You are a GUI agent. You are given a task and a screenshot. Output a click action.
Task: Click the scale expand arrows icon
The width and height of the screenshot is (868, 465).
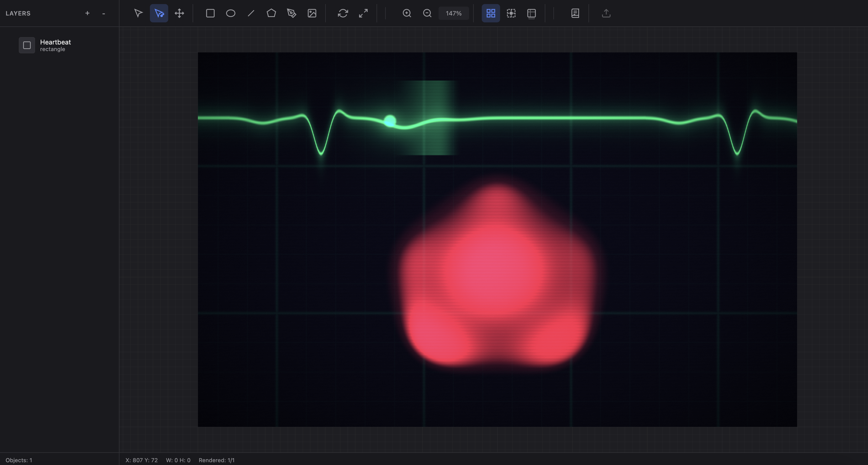pos(363,13)
